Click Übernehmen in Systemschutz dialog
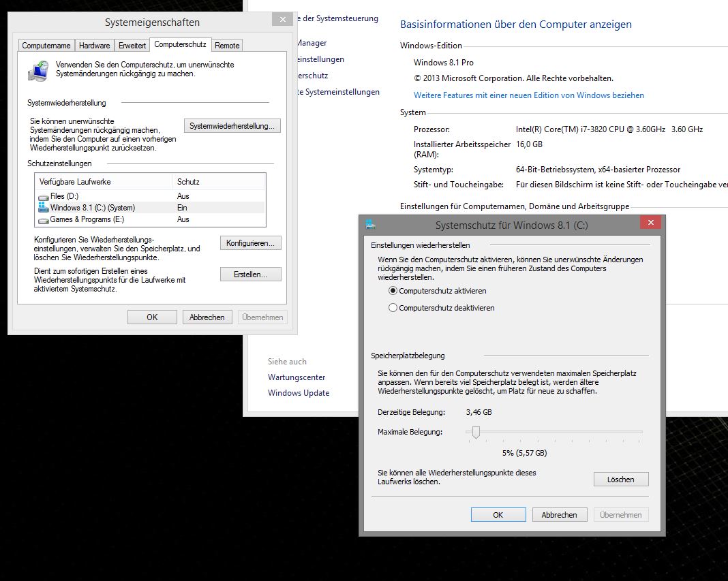Screen dimensions: 728x581 [x=621, y=515]
